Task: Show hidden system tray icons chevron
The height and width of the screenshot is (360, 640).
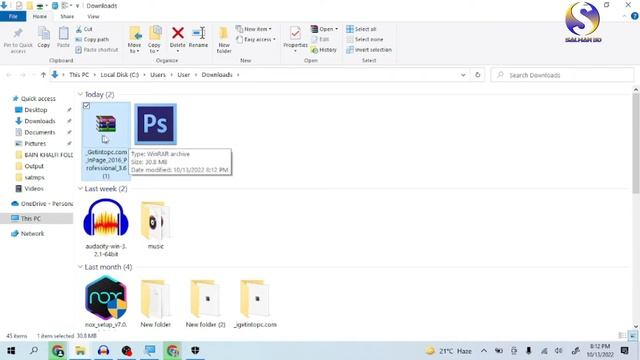Action: 484,351
